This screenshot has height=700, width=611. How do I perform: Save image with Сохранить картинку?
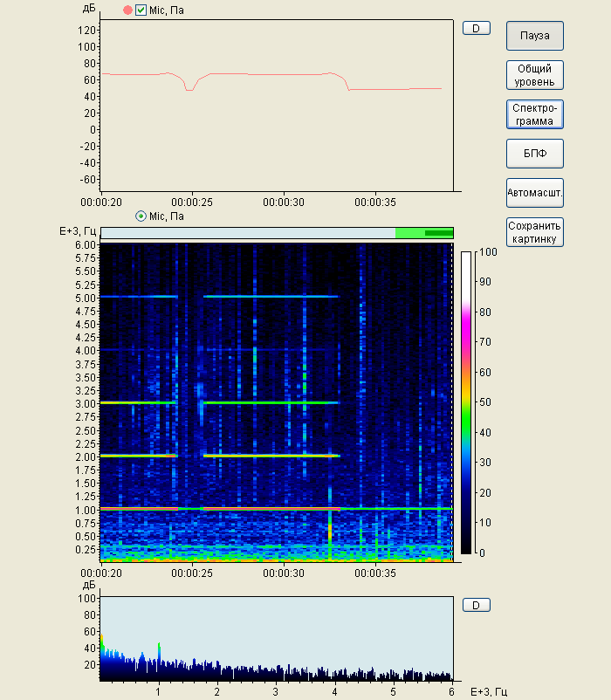coord(534,232)
